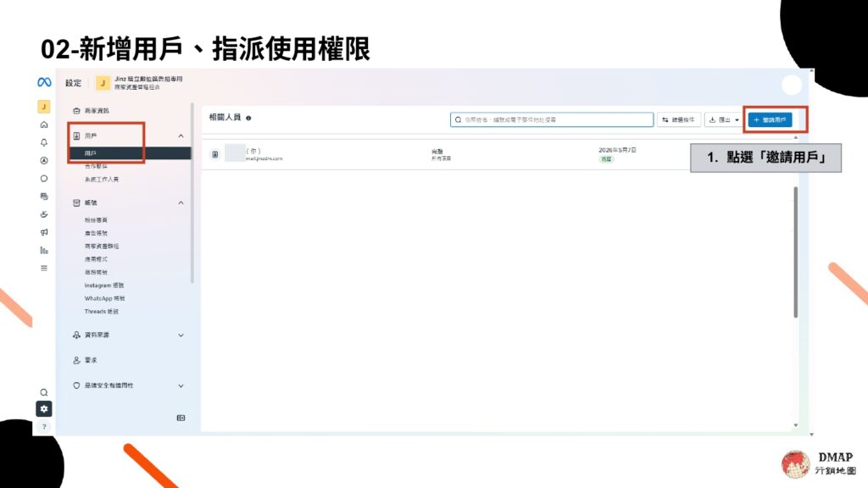The width and height of the screenshot is (868, 488).
Task: Collapse the 用戶 section with its chevron
Action: click(181, 136)
